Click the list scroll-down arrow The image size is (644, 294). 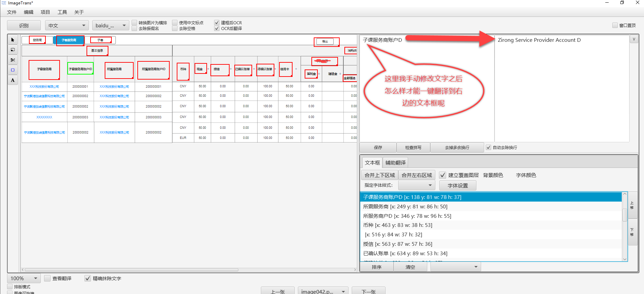[x=625, y=259]
